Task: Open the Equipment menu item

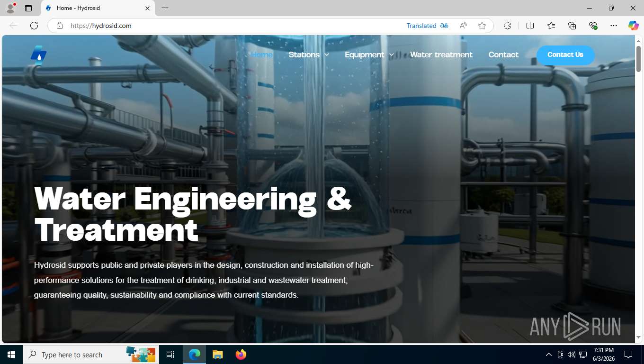Action: (365, 55)
